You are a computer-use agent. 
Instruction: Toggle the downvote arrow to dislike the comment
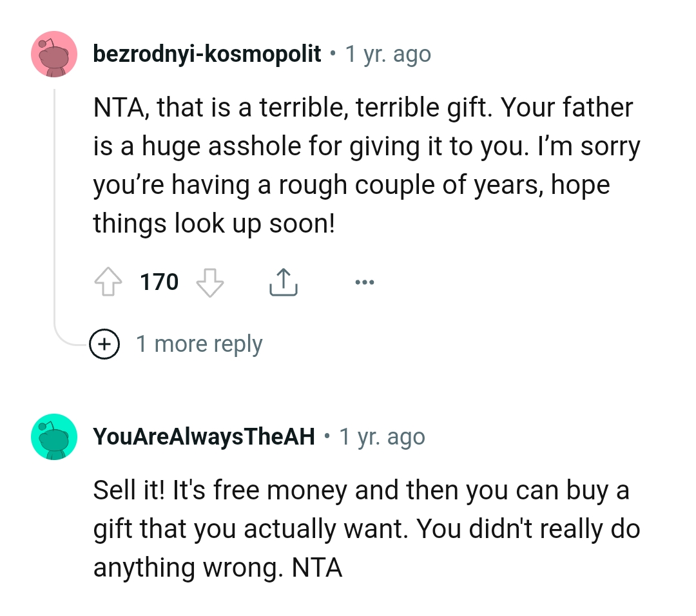point(209,282)
